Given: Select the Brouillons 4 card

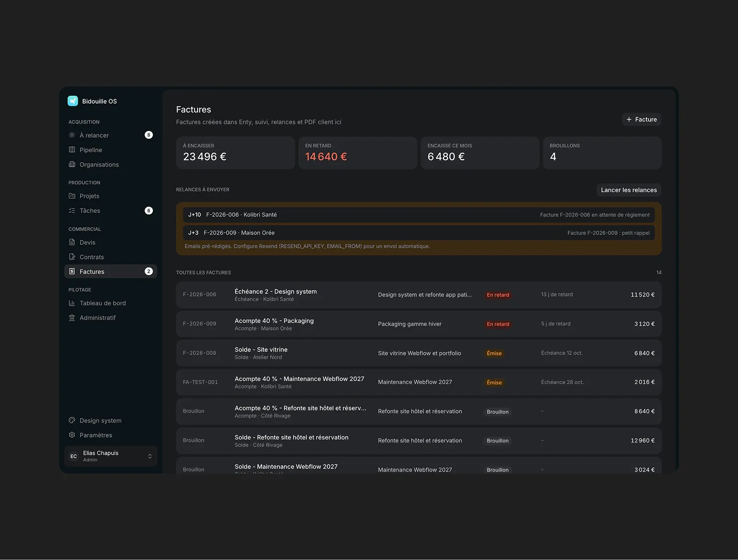Looking at the screenshot, I should pyautogui.click(x=602, y=153).
